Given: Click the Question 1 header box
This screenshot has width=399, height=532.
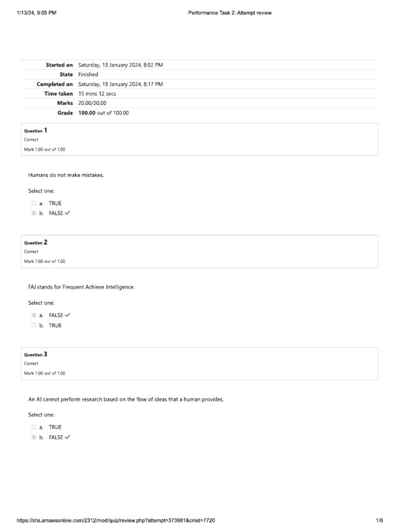Looking at the screenshot, I should (199, 139).
